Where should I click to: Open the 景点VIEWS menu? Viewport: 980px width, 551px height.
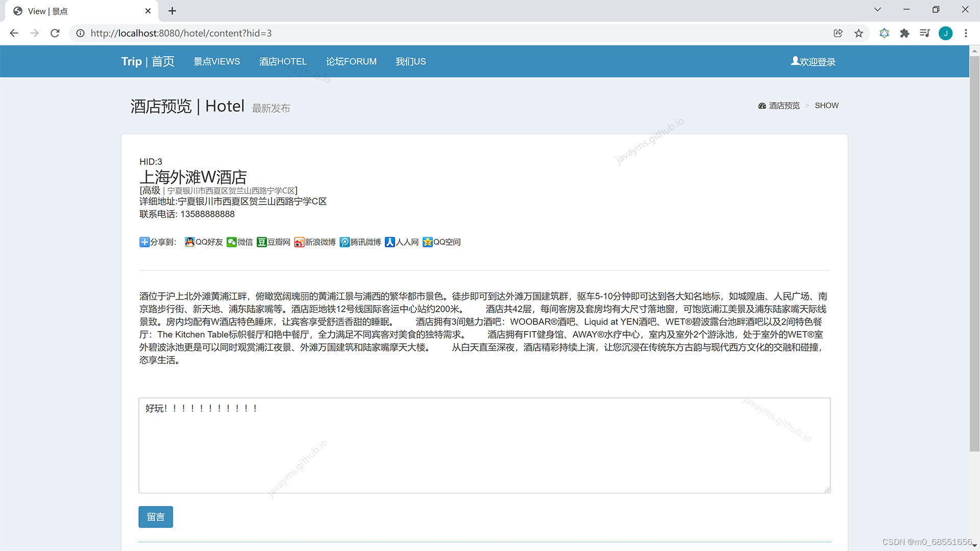click(216, 61)
